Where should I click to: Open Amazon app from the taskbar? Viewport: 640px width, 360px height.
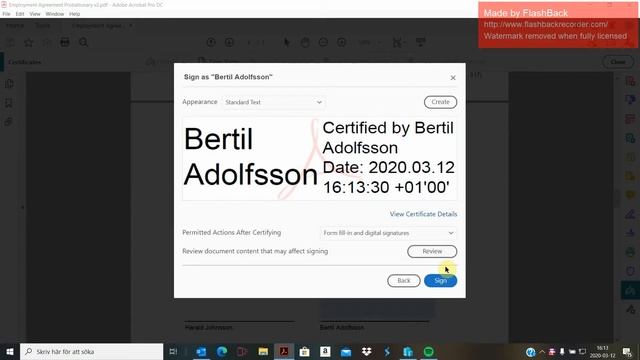coord(325,351)
